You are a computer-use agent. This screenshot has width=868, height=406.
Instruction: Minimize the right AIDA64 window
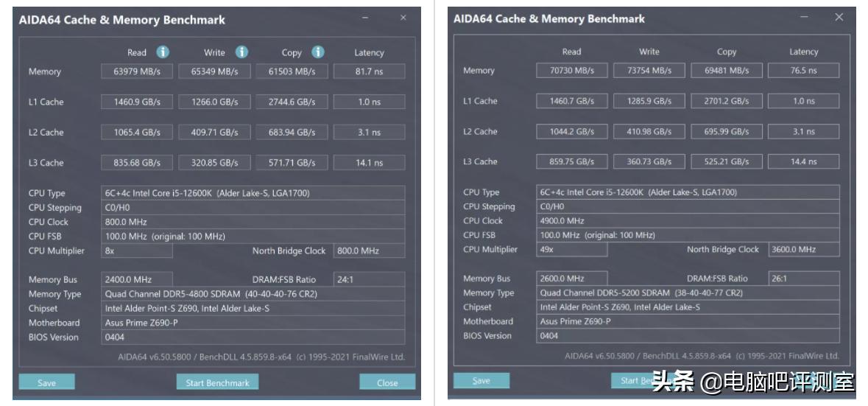click(804, 17)
